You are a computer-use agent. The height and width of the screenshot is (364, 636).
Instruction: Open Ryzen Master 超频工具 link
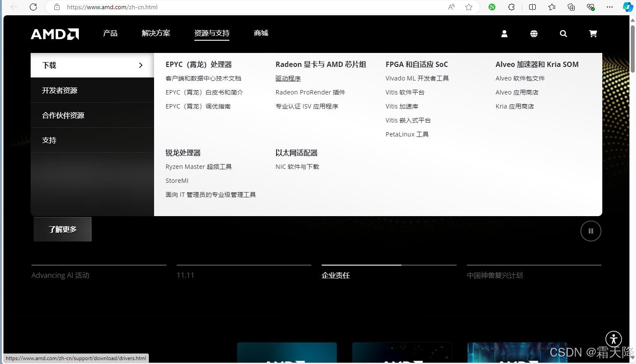point(199,167)
